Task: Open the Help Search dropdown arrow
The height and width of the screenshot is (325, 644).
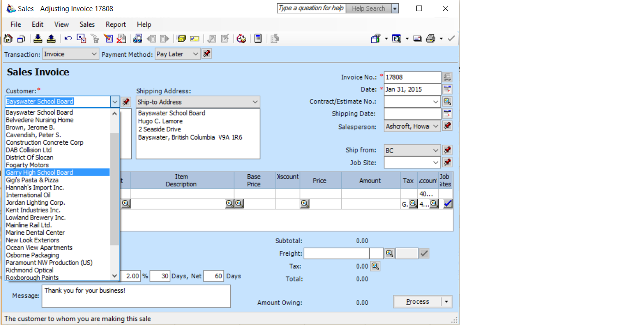Action: 395,8
